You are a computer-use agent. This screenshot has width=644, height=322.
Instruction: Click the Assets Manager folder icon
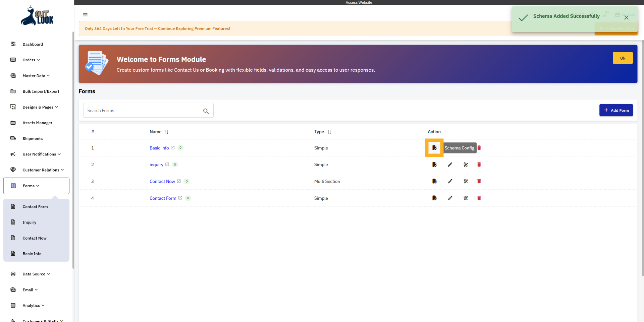(13, 123)
